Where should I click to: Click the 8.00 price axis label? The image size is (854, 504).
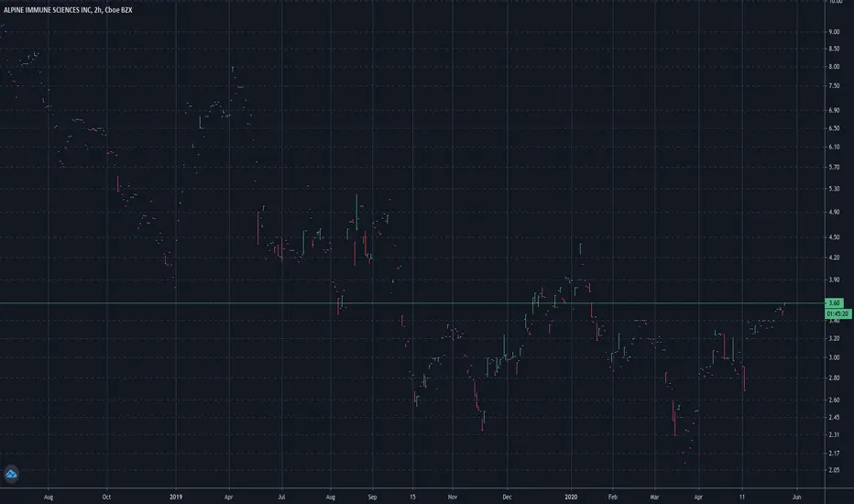[x=834, y=67]
